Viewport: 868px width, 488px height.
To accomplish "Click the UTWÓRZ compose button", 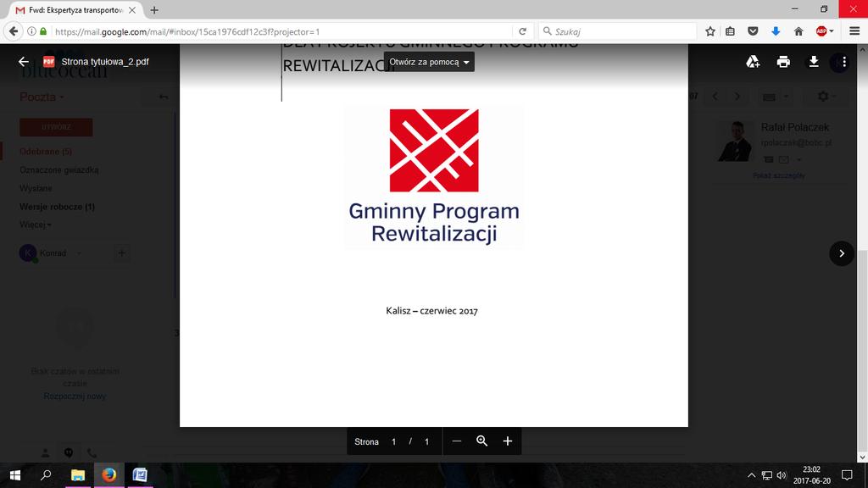I will click(56, 127).
